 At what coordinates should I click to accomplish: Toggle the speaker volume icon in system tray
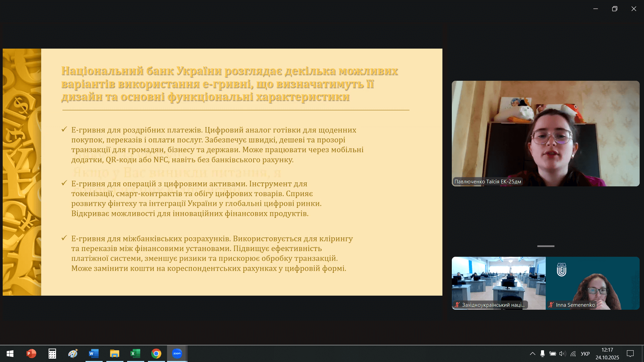point(562,354)
